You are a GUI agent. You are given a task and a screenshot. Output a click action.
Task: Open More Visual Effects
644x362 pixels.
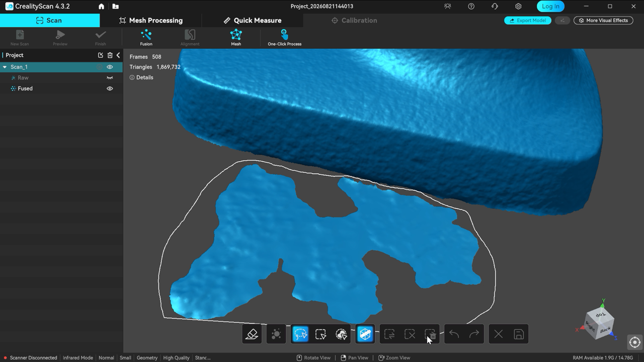click(603, 21)
